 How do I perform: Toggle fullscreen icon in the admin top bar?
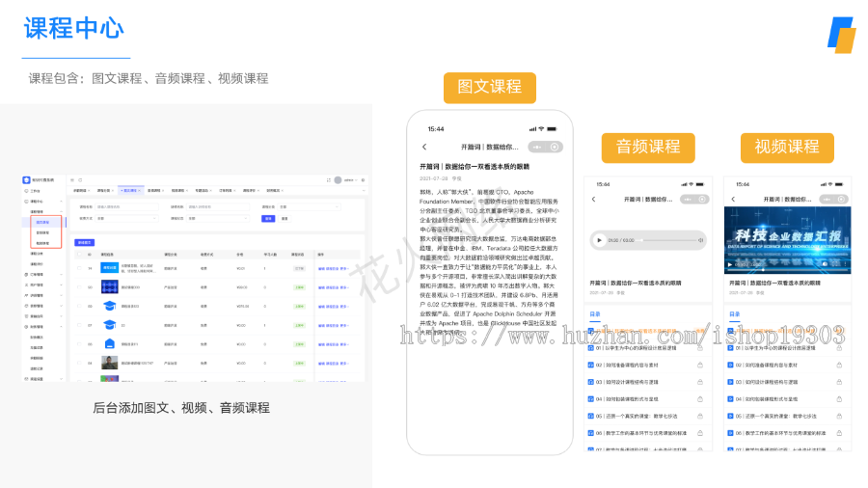(x=329, y=179)
